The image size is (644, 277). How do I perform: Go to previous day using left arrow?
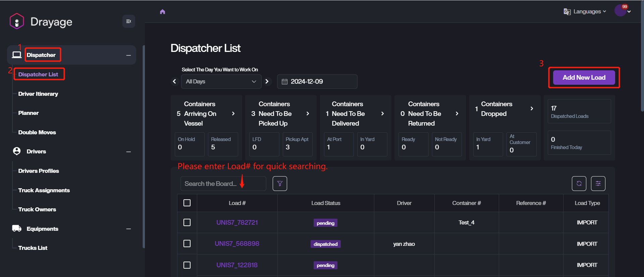coord(174,81)
